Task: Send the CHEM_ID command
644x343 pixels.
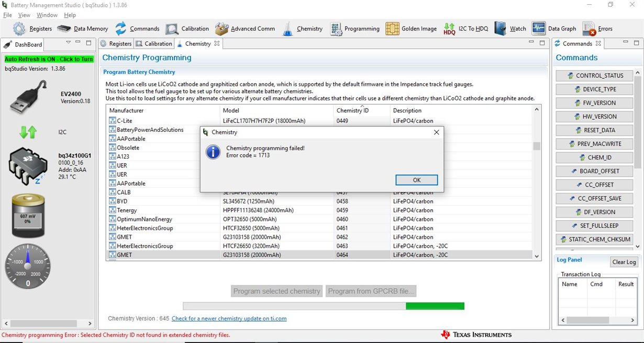Action: [594, 157]
